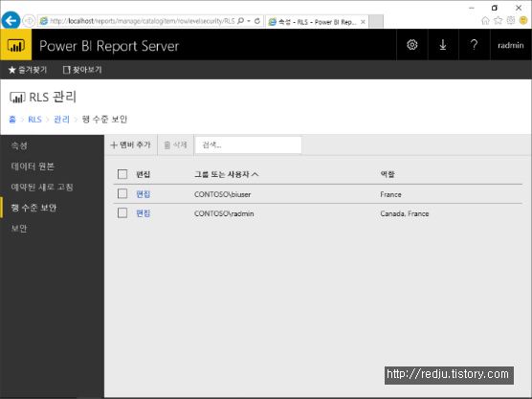Click the RLS 관리 page title
Image resolution: width=532 pixels, height=399 pixels.
click(53, 97)
